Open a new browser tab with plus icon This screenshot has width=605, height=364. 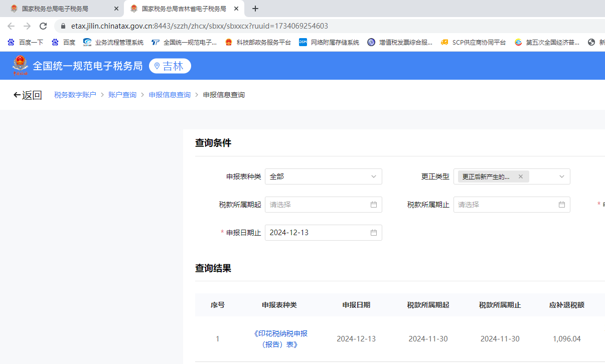[x=255, y=9]
